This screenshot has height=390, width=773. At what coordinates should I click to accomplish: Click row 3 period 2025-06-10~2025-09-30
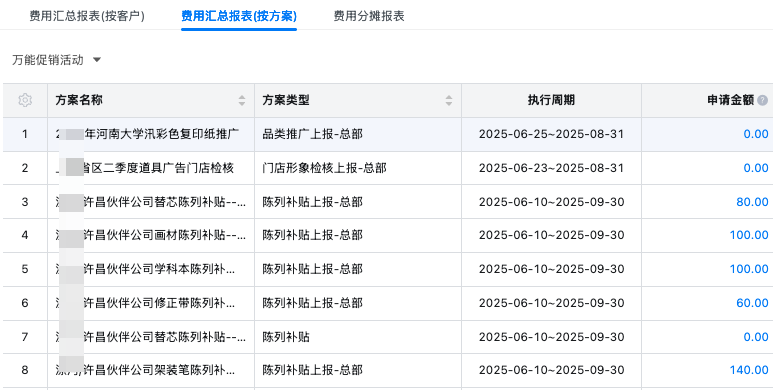(551, 202)
